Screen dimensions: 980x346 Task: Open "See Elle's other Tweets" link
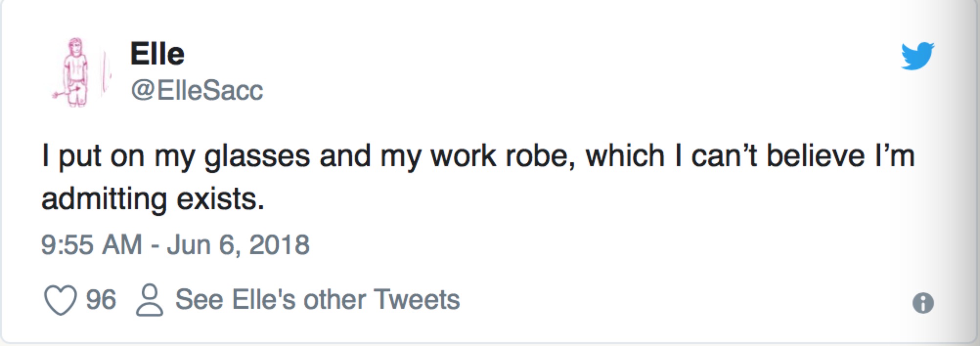(x=317, y=299)
